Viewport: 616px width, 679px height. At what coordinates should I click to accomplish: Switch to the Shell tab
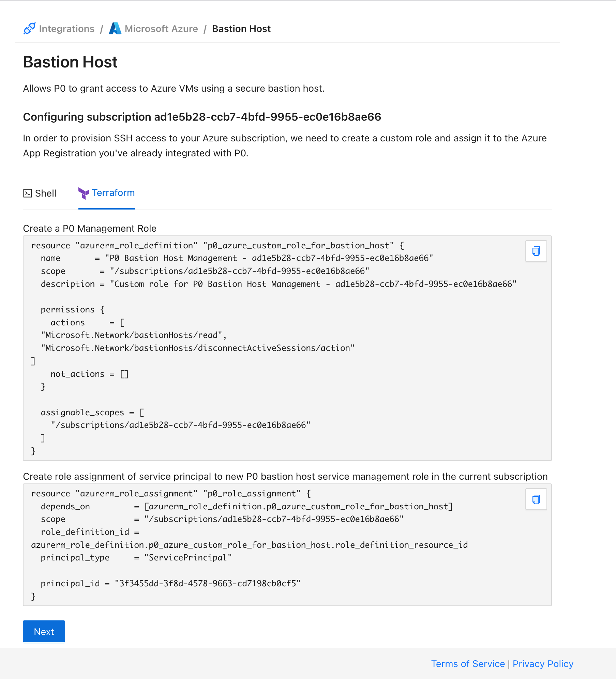click(45, 193)
